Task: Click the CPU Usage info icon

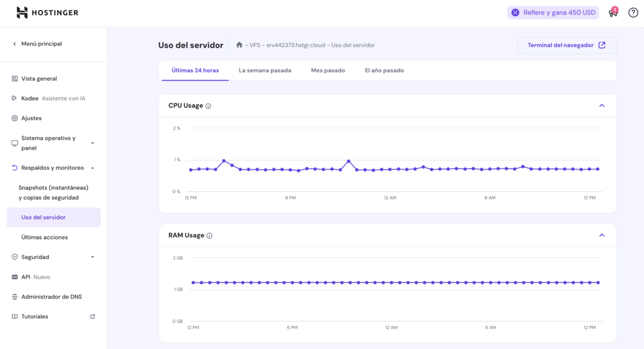Action: [x=208, y=106]
